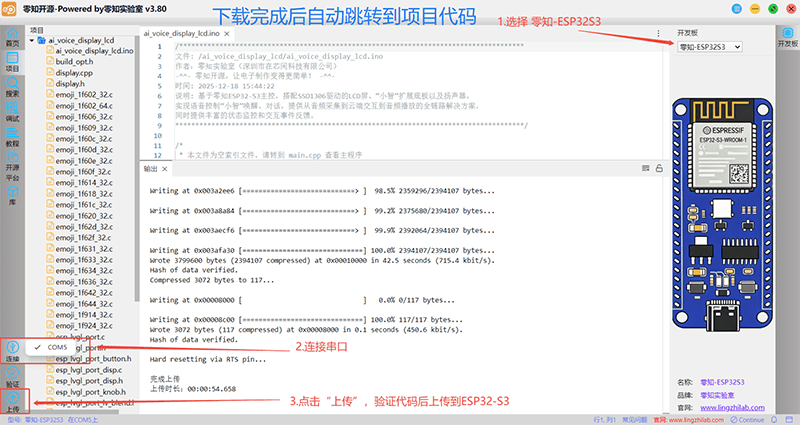Click the 官网 link in status bar
The image size is (800, 425).
tap(688, 419)
